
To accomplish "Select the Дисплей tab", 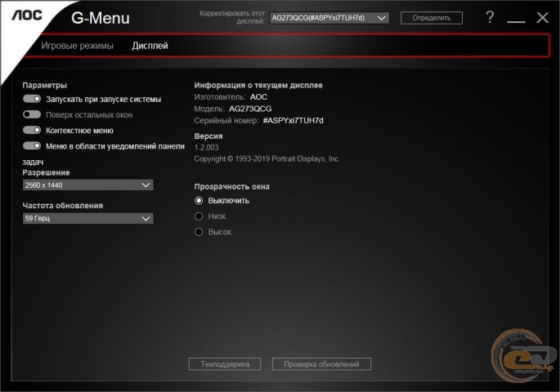I will coord(150,46).
